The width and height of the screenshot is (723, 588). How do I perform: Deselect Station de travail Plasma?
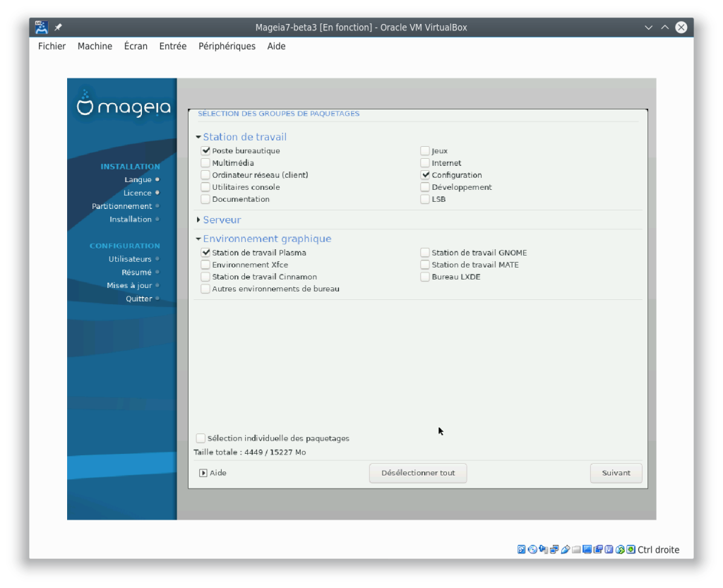pos(205,253)
